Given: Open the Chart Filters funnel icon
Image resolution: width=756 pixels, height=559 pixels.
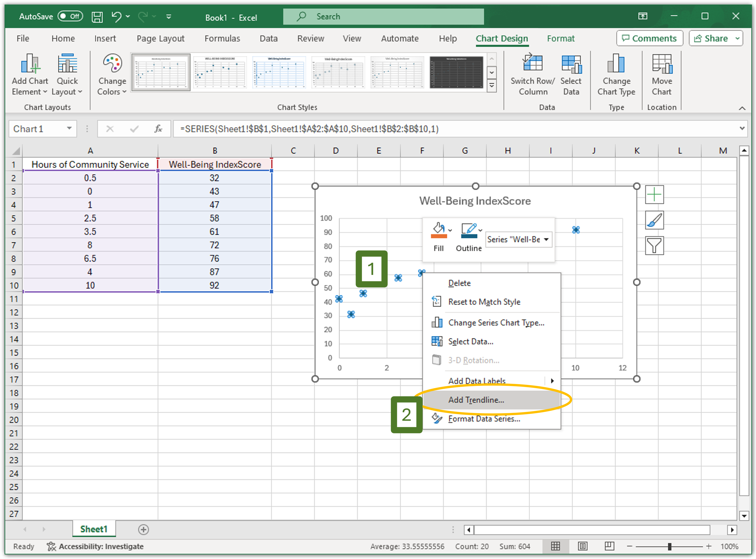Looking at the screenshot, I should click(x=654, y=246).
